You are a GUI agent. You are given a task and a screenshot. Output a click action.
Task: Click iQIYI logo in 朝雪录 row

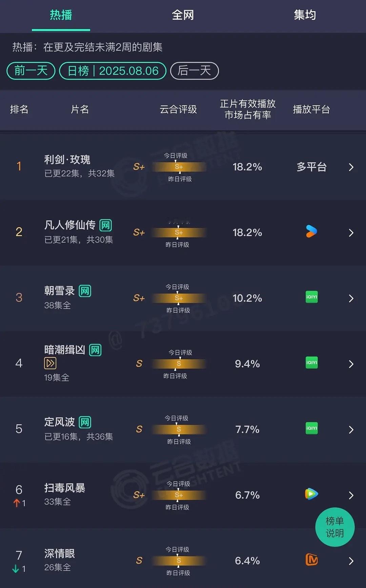pos(311,297)
